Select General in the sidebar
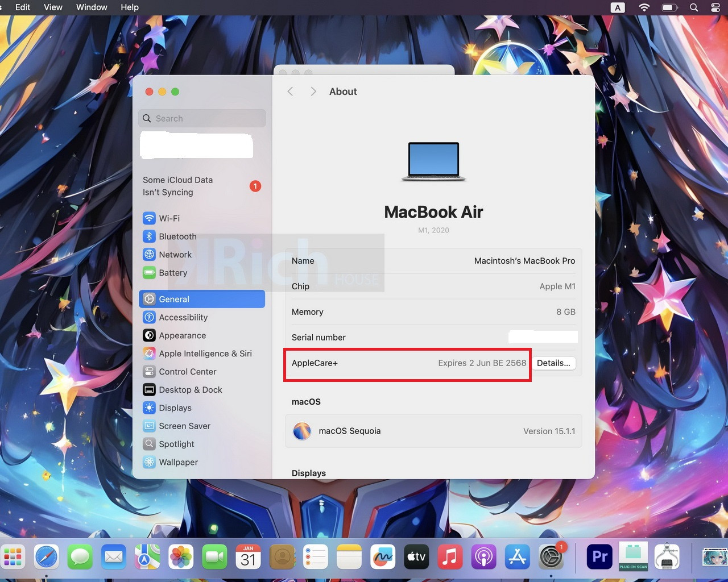The image size is (728, 582). [202, 299]
